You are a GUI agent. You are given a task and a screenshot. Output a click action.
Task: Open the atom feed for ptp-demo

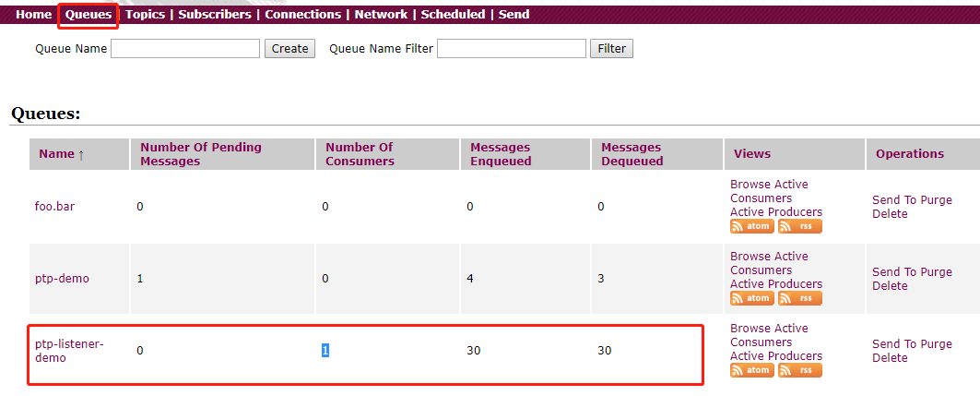coord(751,298)
